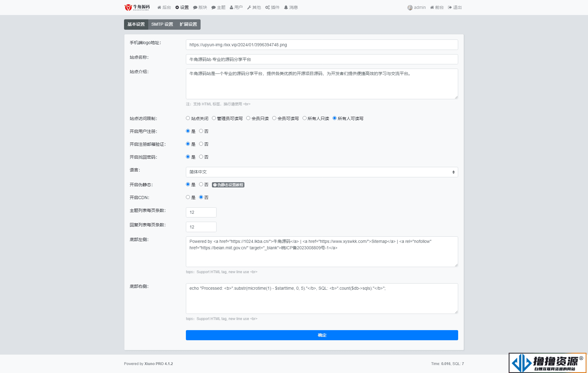Set 开启CDN to 是

(188, 197)
